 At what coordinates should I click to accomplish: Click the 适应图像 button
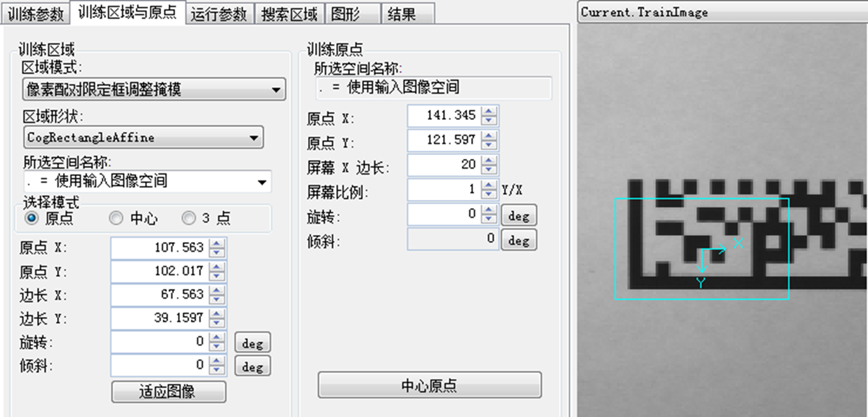[x=169, y=392]
